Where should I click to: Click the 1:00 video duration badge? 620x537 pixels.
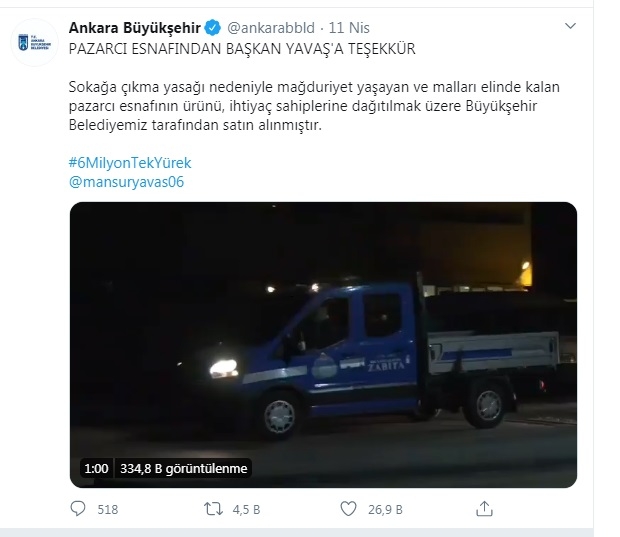(x=96, y=469)
